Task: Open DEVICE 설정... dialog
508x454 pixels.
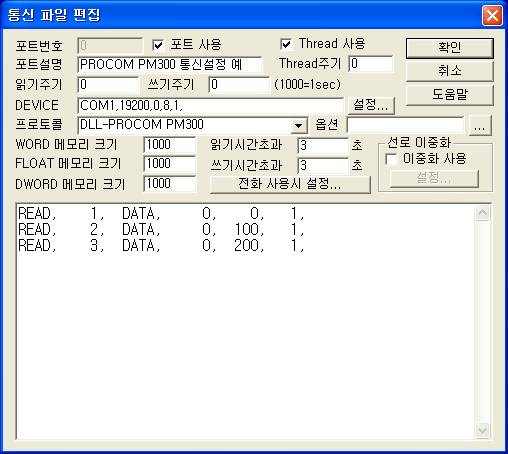Action: pos(371,105)
